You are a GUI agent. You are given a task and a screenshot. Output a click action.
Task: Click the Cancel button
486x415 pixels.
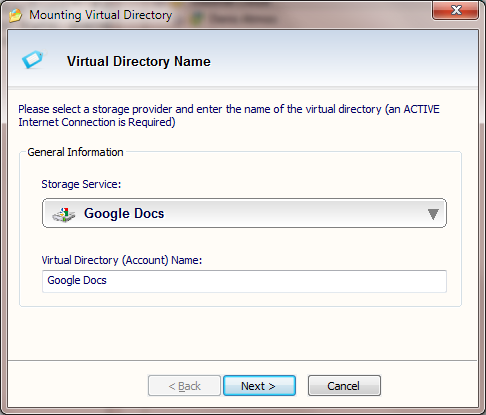(x=344, y=386)
